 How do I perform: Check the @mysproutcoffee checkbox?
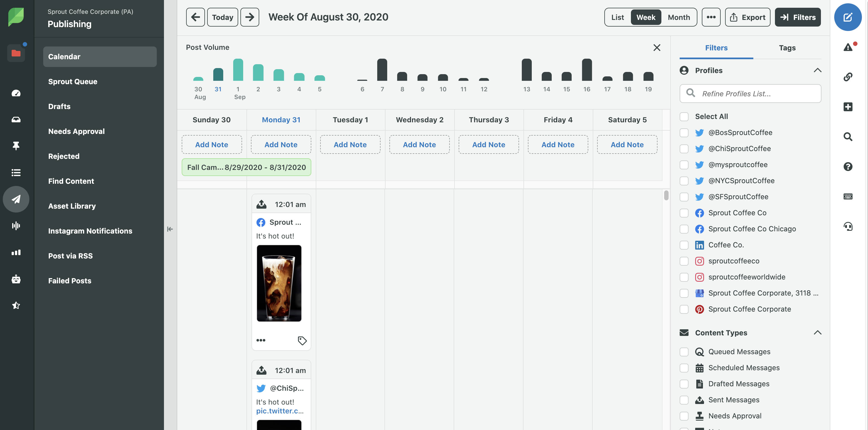684,165
